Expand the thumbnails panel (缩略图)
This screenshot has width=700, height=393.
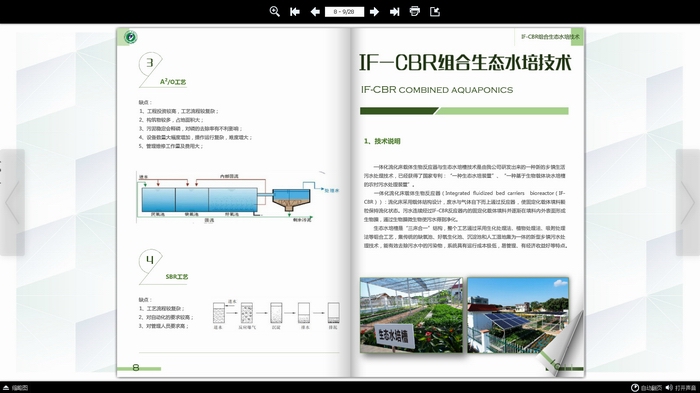coord(16,388)
